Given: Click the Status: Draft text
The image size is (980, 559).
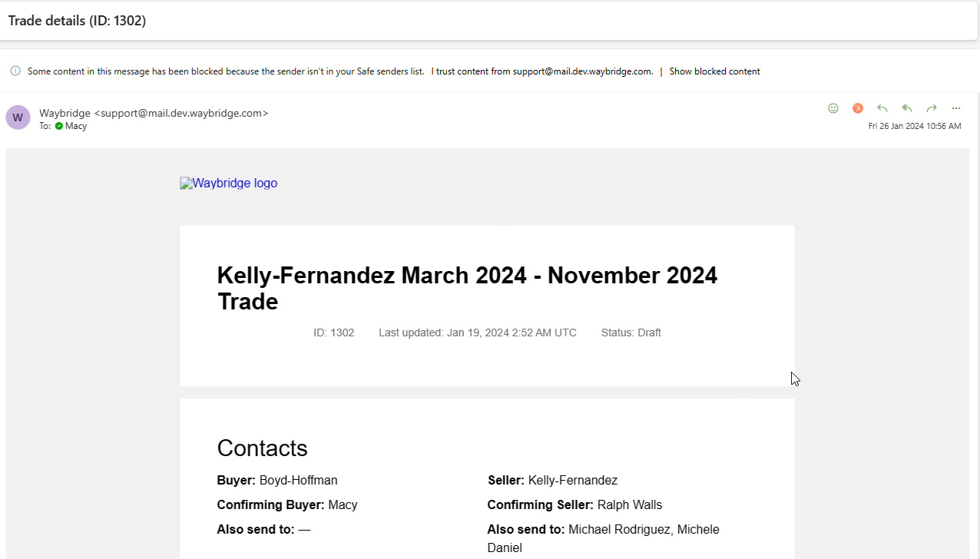Looking at the screenshot, I should click(x=631, y=332).
